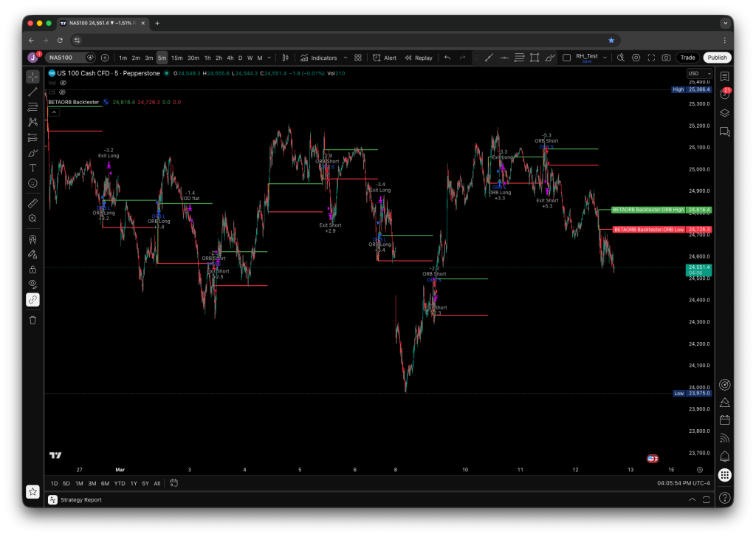756x537 pixels.
Task: Collapse the indicator legend with the chevron
Action: coord(54,111)
